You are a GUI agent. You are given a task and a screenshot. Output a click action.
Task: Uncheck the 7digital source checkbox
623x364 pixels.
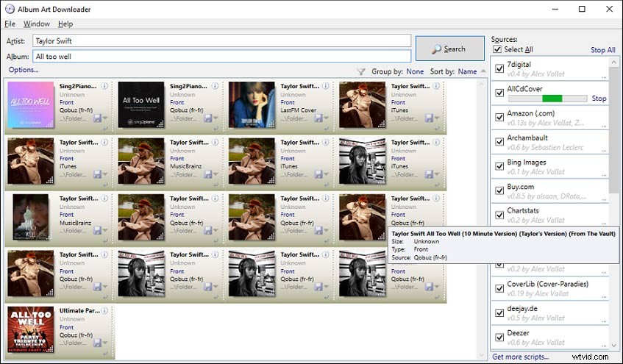click(500, 69)
